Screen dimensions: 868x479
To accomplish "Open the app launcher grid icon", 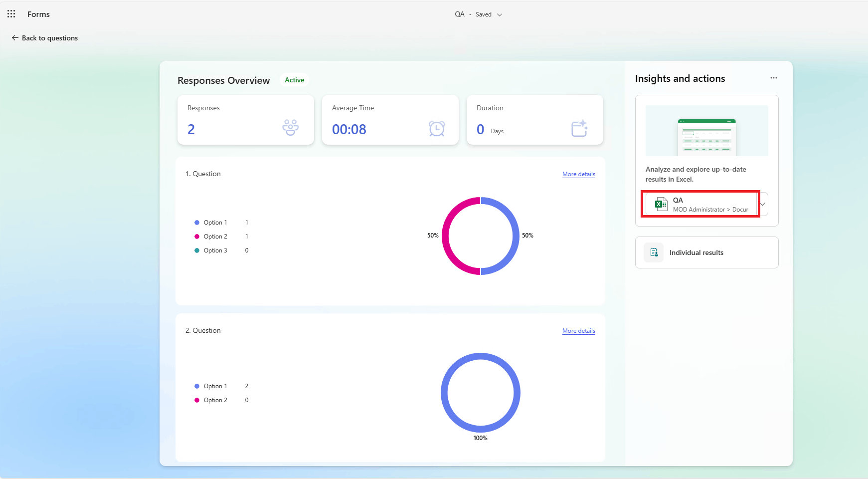I will click(11, 14).
